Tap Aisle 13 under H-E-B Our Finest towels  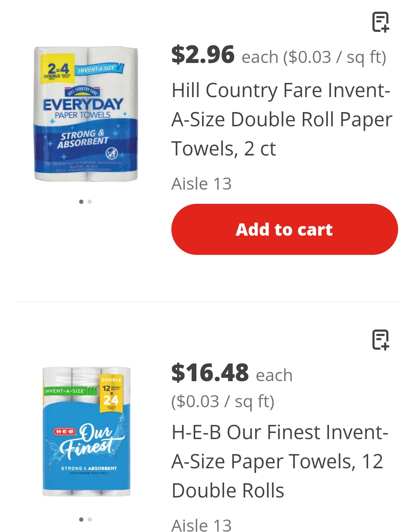pyautogui.click(x=201, y=524)
